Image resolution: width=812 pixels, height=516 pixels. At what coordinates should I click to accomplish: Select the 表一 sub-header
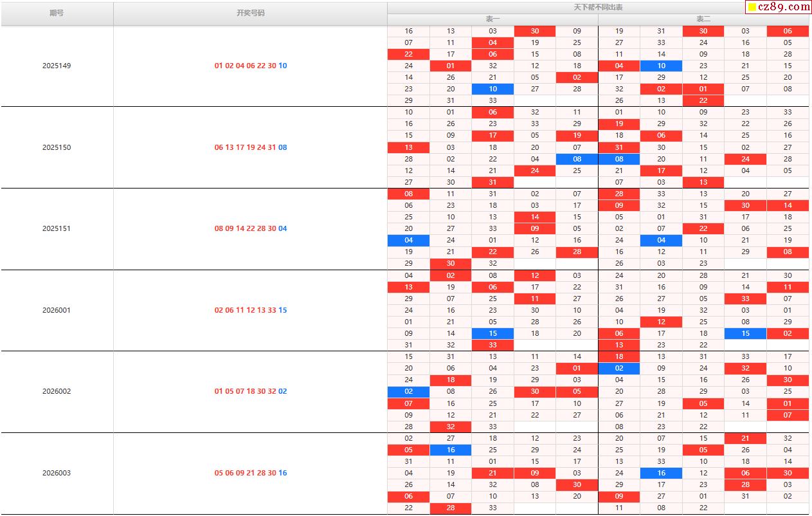tap(492, 19)
